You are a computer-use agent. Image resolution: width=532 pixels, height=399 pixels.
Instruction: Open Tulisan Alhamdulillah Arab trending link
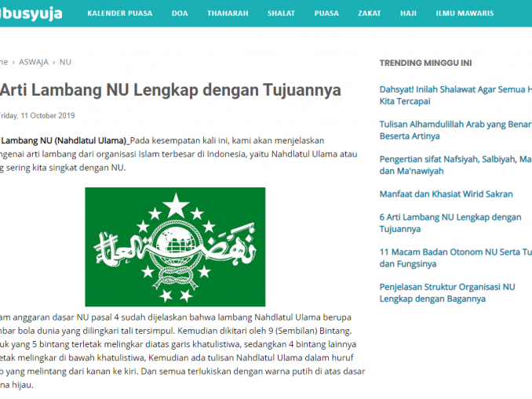[x=456, y=130]
